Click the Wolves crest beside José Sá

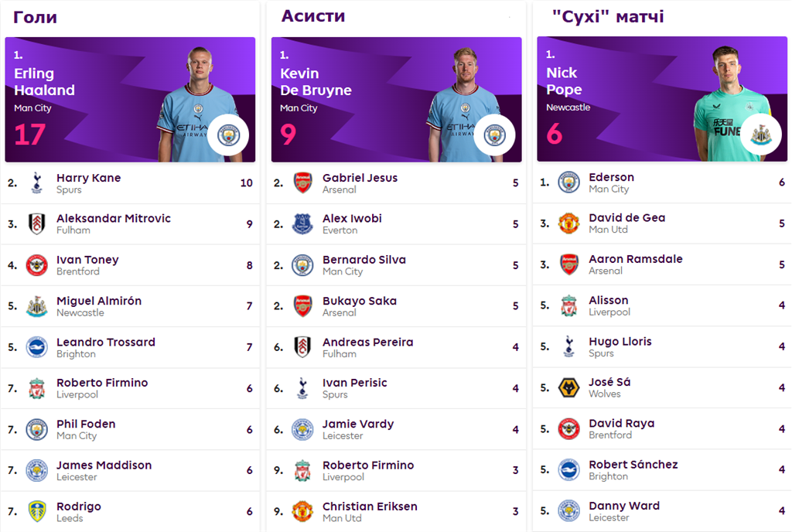click(x=568, y=387)
